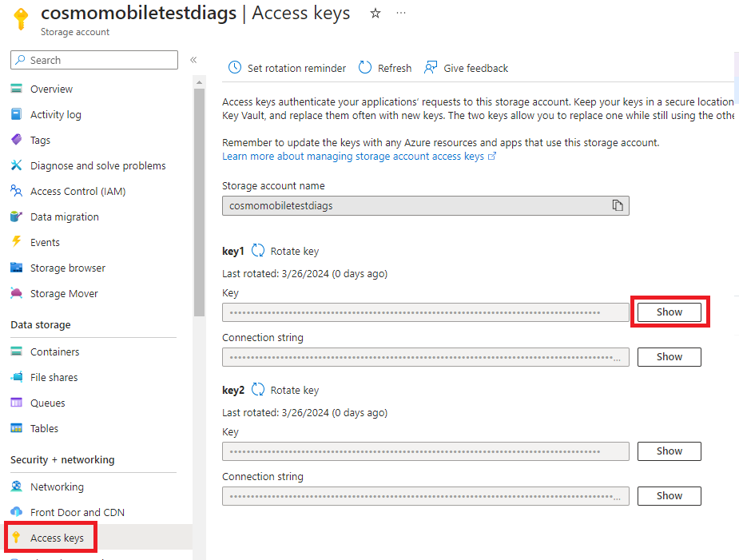The image size is (739, 560).
Task: Show the value of key1
Action: pos(669,312)
